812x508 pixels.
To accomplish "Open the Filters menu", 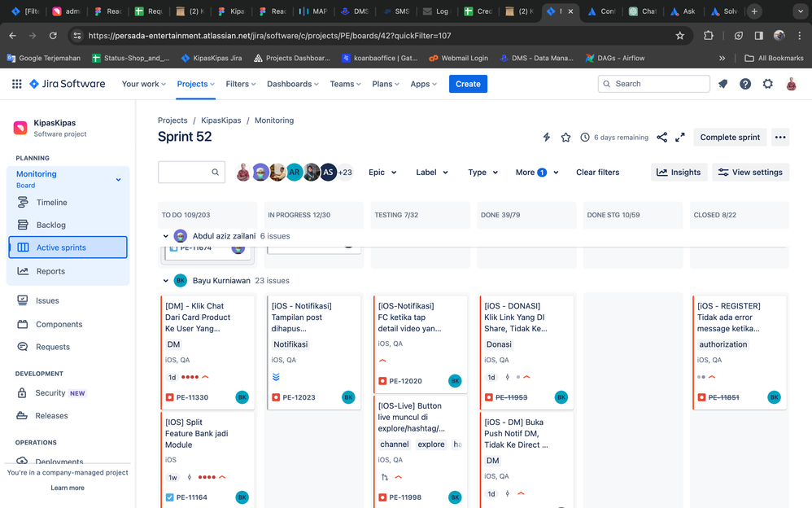I will [240, 84].
